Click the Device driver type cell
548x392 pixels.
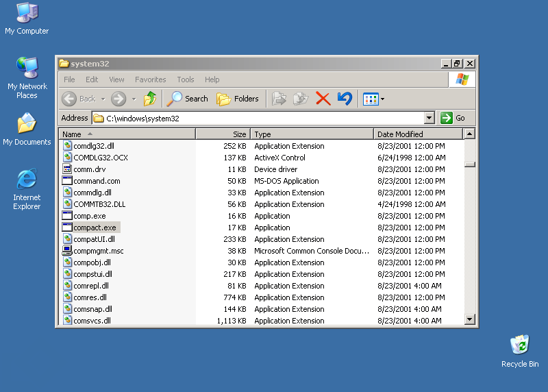276,169
